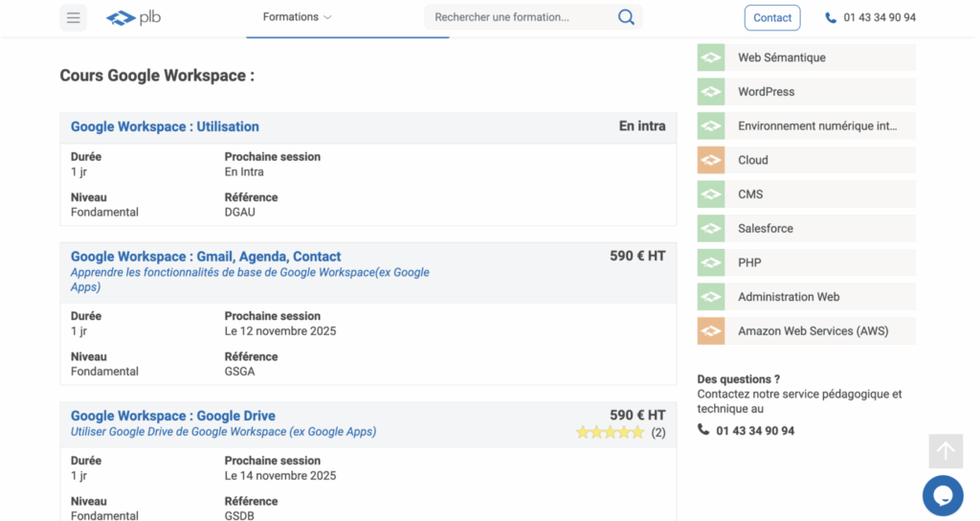
Task: Click subtitle Utiliser Google Drive de Google Workspace
Action: point(223,432)
